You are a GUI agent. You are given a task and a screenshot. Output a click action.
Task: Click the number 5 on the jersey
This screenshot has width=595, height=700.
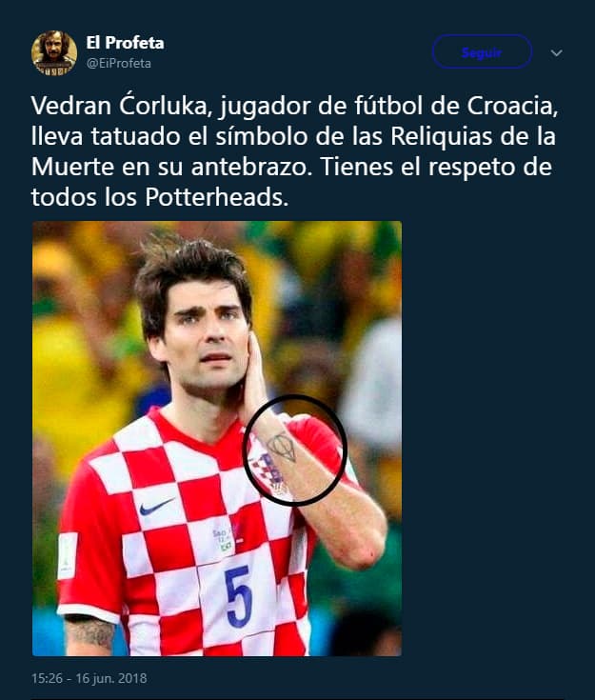tap(239, 596)
